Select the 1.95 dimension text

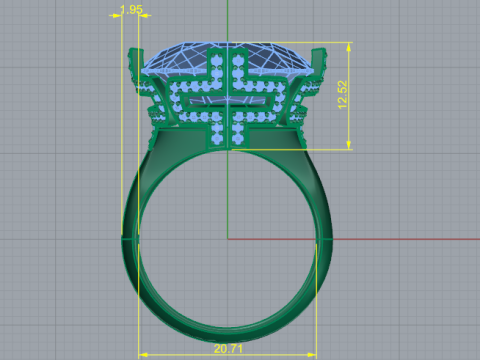[131, 10]
